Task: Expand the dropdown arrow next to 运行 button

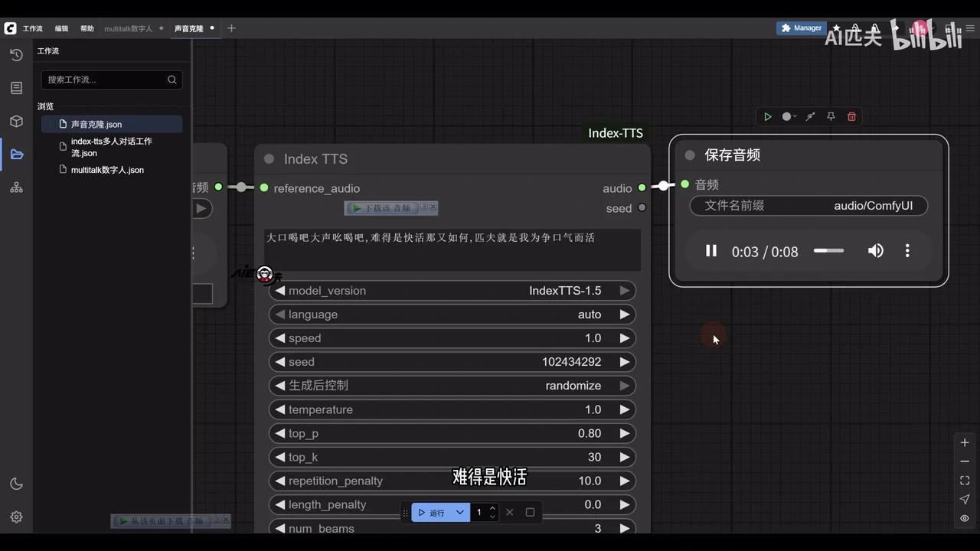Action: [x=459, y=512]
